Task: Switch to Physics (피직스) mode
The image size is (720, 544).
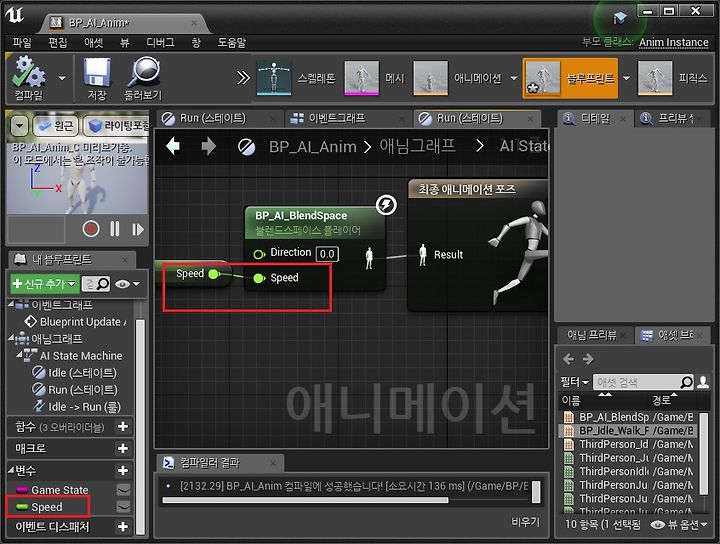Action: 673,78
